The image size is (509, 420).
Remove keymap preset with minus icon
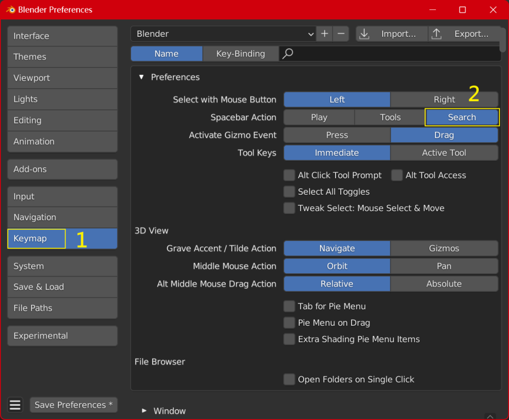[x=341, y=34]
